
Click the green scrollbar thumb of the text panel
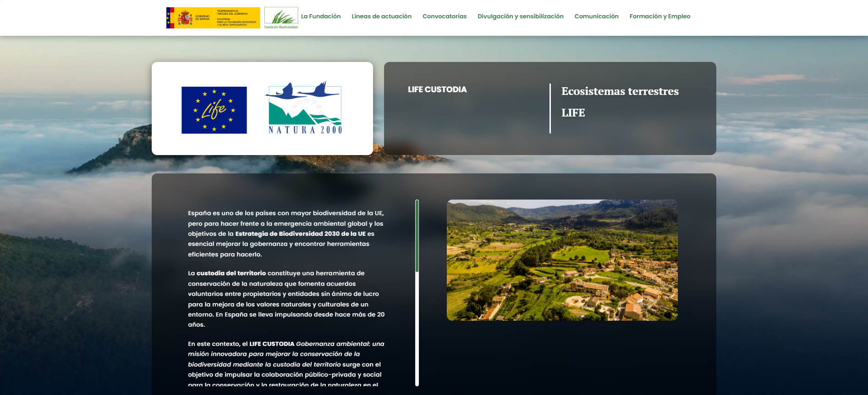pyautogui.click(x=417, y=236)
